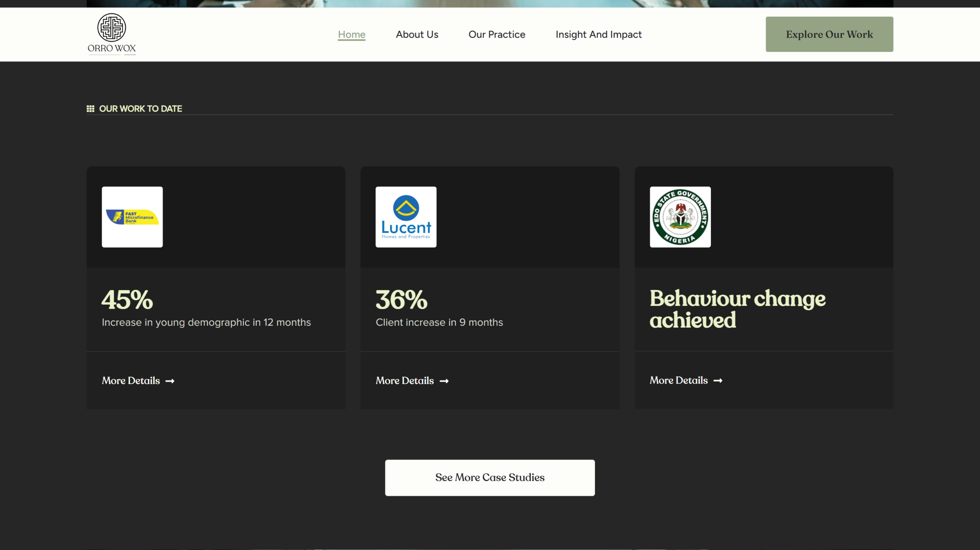980x550 pixels.
Task: Click the Lucent Homes and Properties logo
Action: (406, 217)
